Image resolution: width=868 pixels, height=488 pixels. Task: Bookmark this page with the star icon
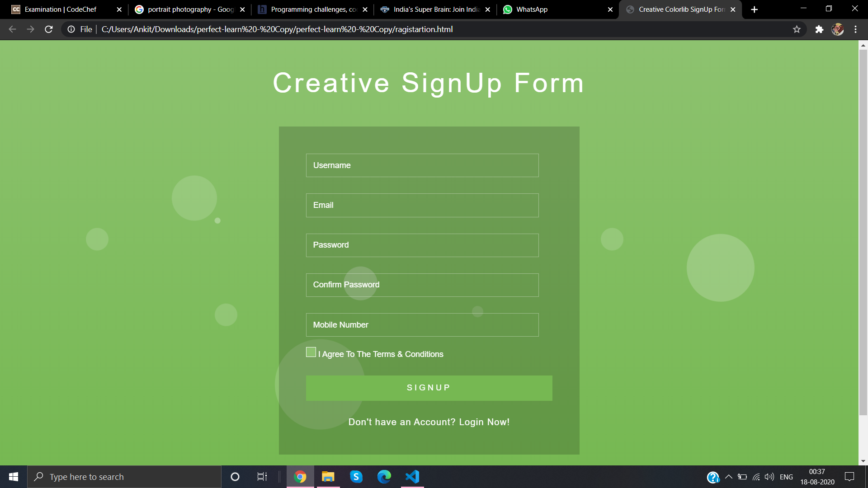click(797, 29)
